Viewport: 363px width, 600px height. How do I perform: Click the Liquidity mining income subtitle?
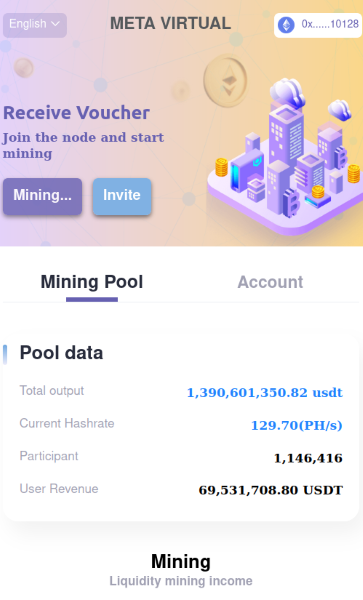click(181, 581)
